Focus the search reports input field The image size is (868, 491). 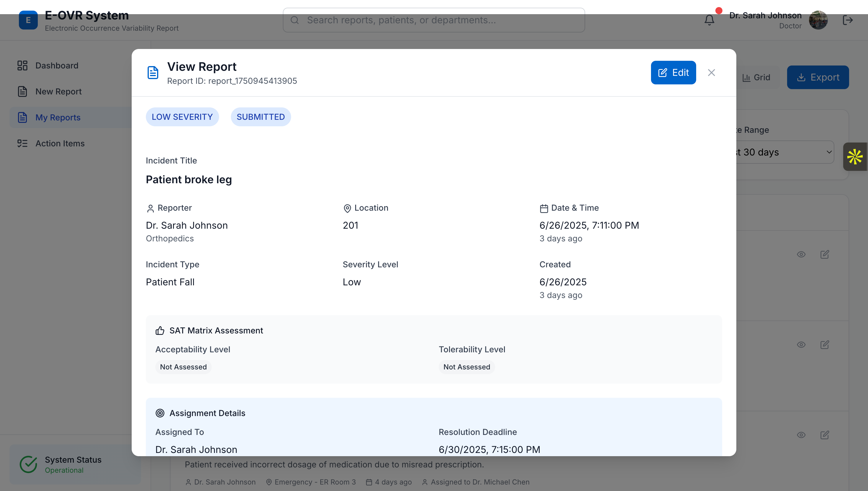click(433, 20)
